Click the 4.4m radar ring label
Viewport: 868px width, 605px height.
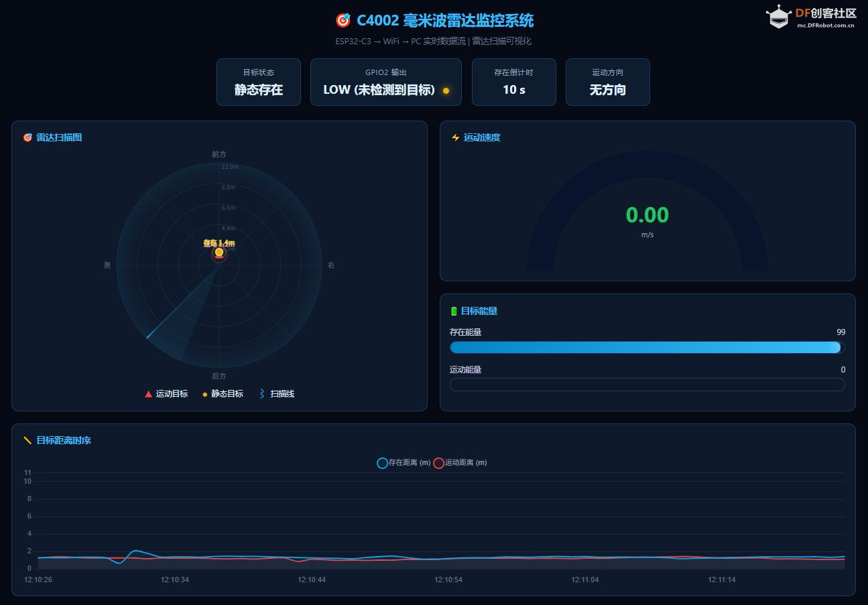point(229,228)
